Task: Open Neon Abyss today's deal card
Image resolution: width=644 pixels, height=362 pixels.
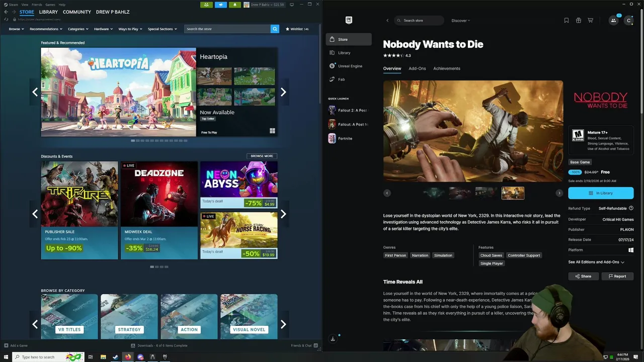Action: (239, 185)
